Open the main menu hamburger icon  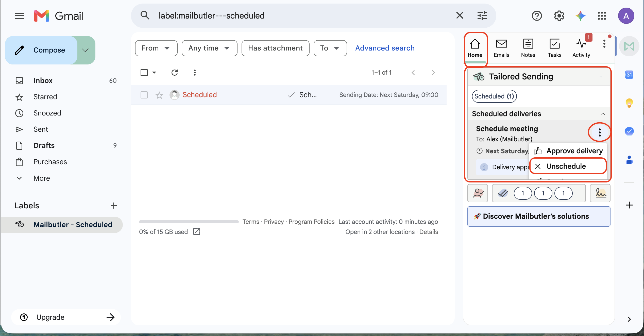point(19,16)
